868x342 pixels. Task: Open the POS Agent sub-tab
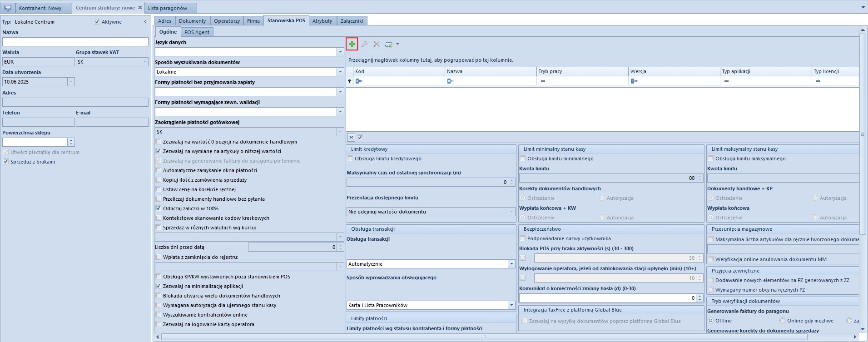(x=197, y=32)
